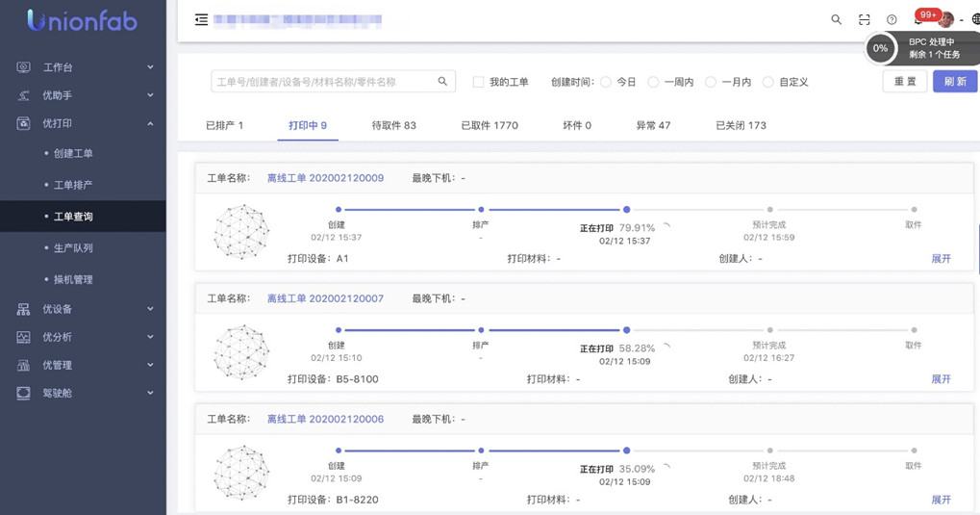This screenshot has height=515, width=980.
Task: Click 正在打印 progress node of order 202002120007
Action: [626, 330]
